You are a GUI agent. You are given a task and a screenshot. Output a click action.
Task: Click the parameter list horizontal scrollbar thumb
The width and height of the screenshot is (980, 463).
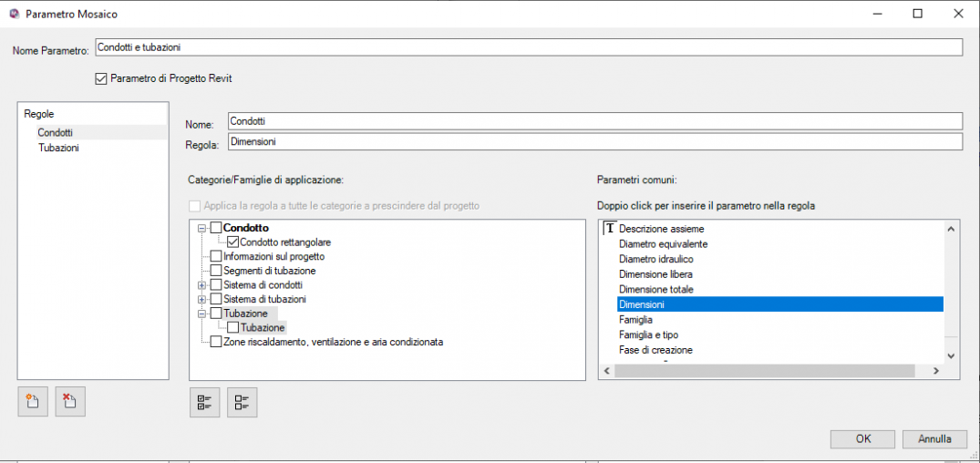coord(764,371)
